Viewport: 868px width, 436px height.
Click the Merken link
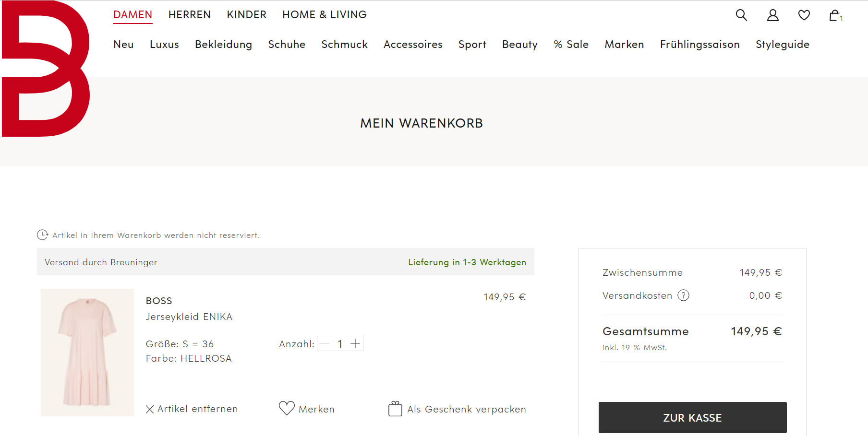(x=316, y=409)
